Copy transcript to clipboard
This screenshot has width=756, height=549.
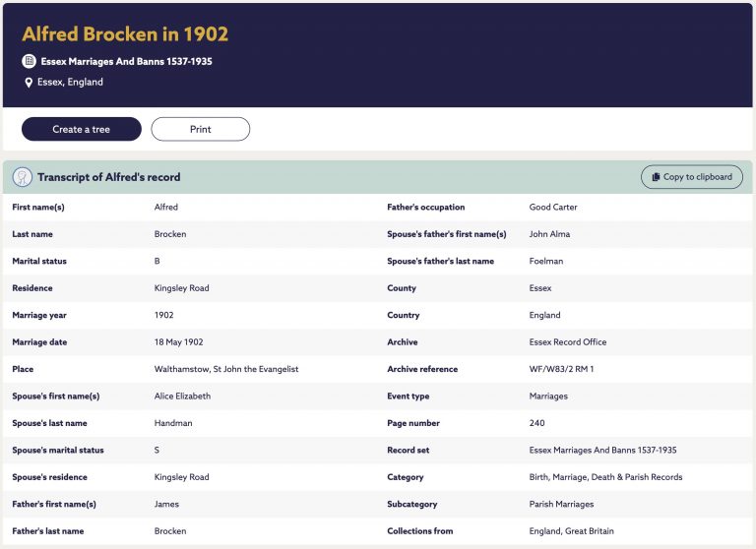tap(692, 177)
